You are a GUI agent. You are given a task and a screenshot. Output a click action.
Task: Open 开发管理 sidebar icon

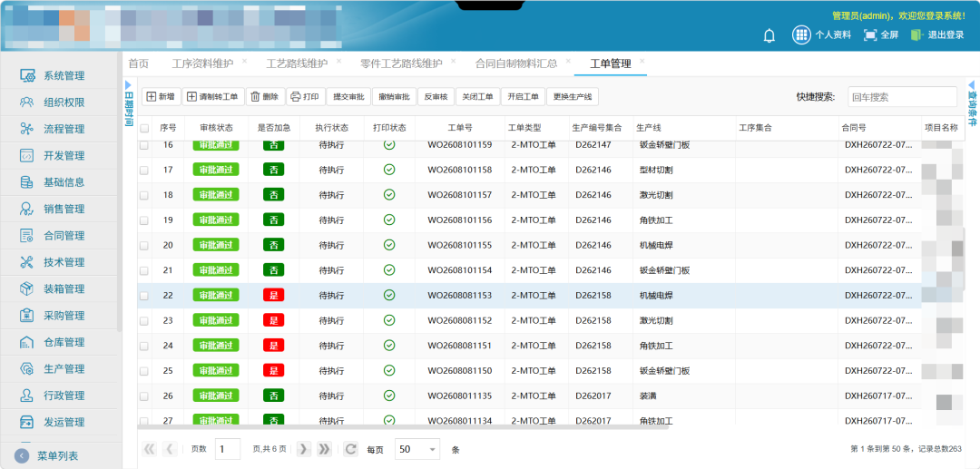pyautogui.click(x=27, y=155)
